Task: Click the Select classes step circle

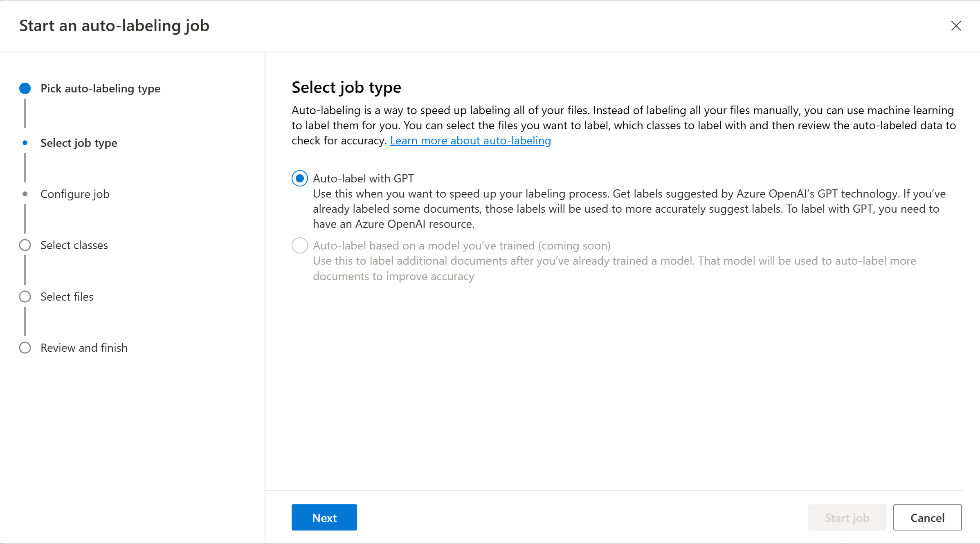Action: [25, 245]
